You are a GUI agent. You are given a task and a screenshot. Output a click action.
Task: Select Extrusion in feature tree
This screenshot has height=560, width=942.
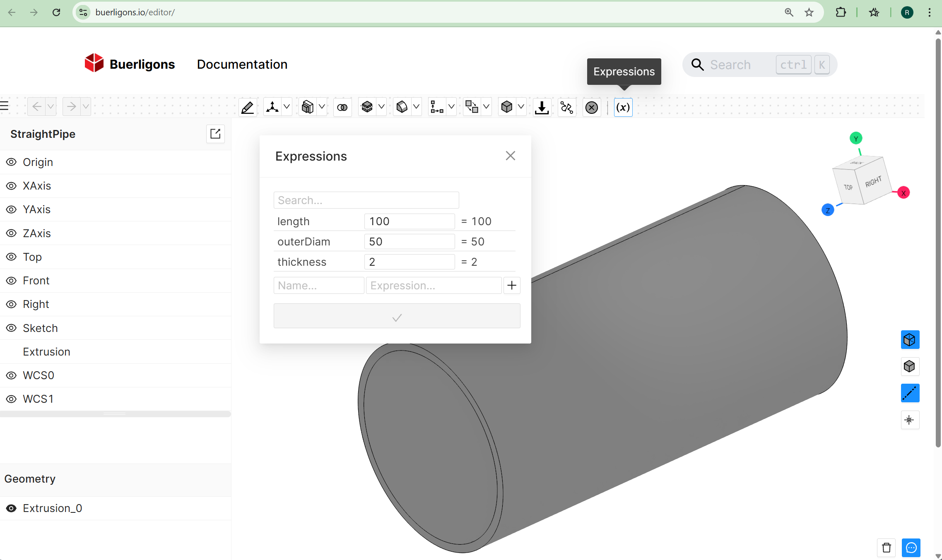point(46,351)
